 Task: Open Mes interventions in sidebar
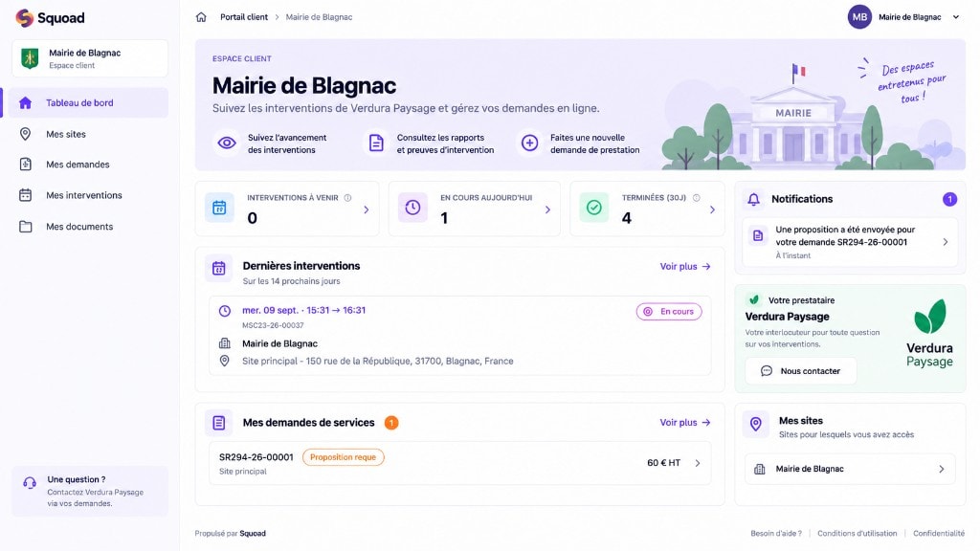[85, 195]
